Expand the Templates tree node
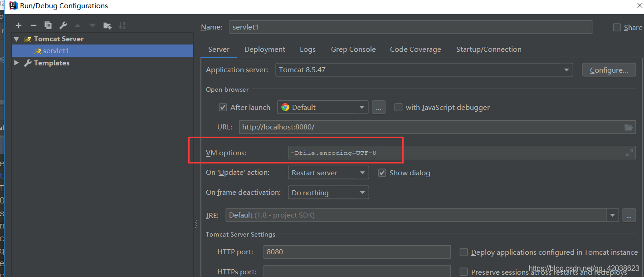The image size is (644, 277). point(17,63)
